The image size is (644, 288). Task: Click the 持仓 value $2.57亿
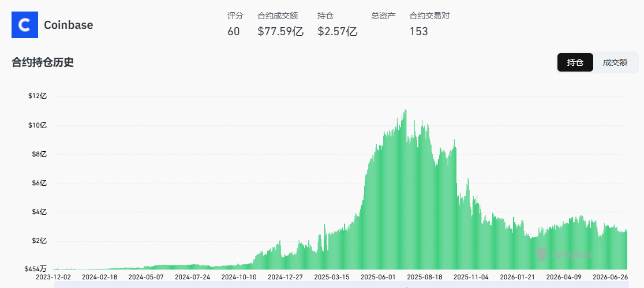337,31
